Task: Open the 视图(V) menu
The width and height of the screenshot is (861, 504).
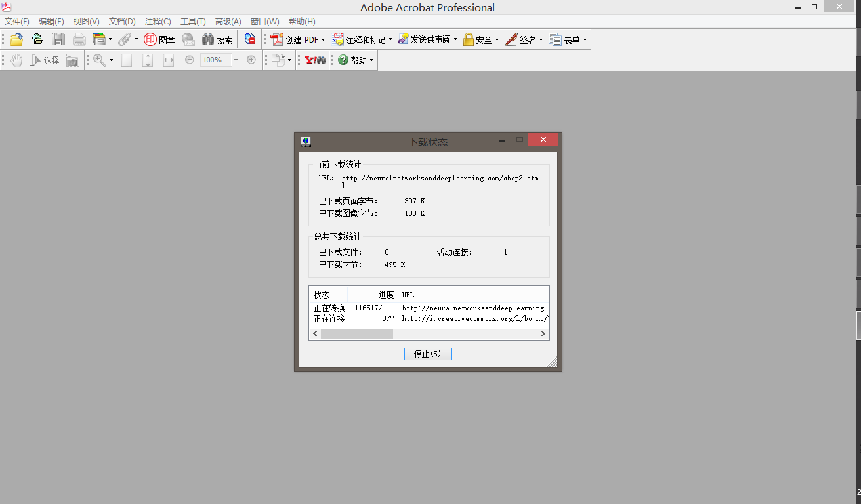Action: tap(87, 21)
